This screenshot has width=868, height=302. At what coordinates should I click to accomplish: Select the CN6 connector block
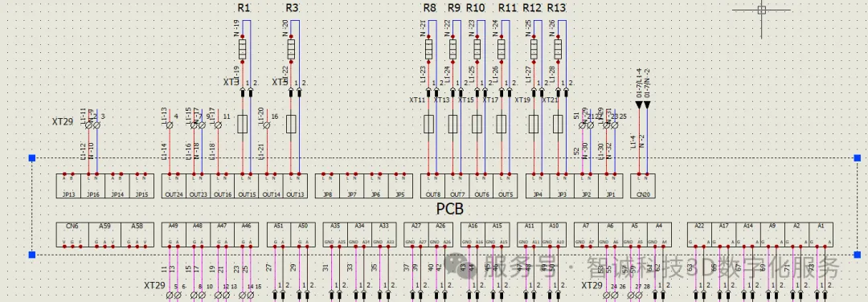[72, 235]
